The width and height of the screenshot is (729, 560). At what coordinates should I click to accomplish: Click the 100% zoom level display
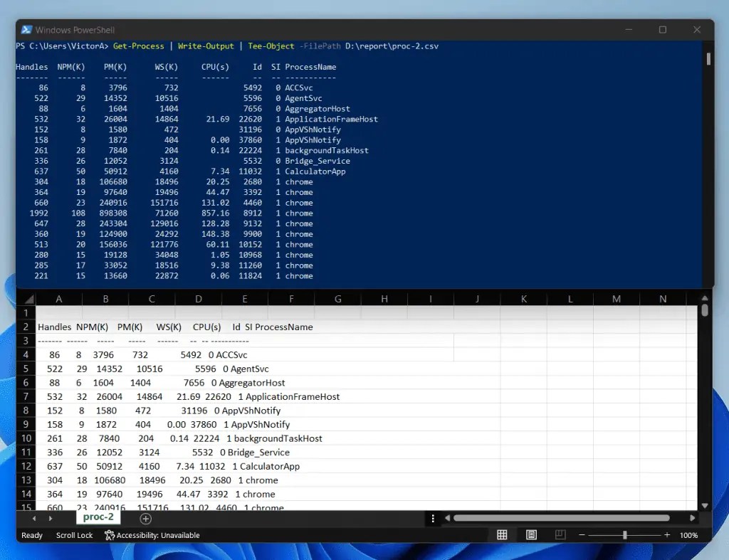point(688,534)
